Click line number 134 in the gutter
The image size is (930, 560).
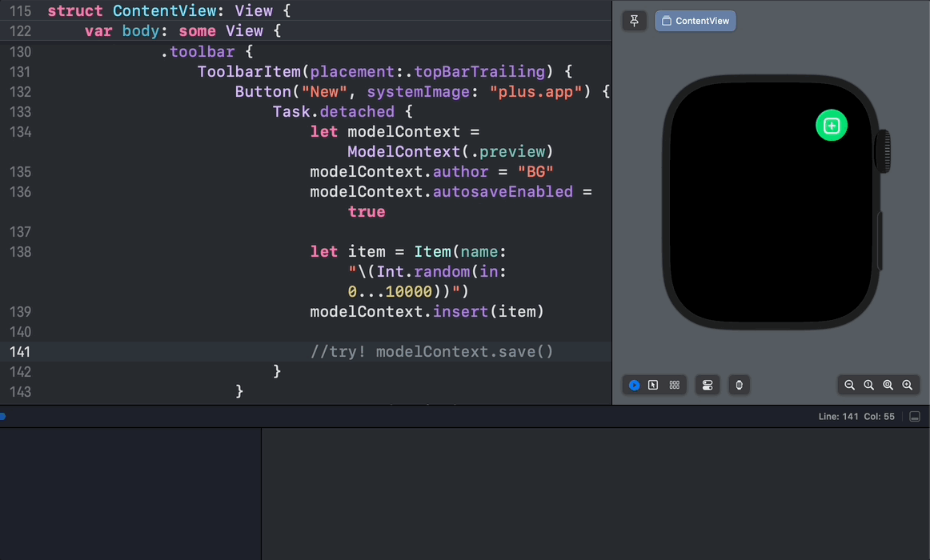(20, 131)
